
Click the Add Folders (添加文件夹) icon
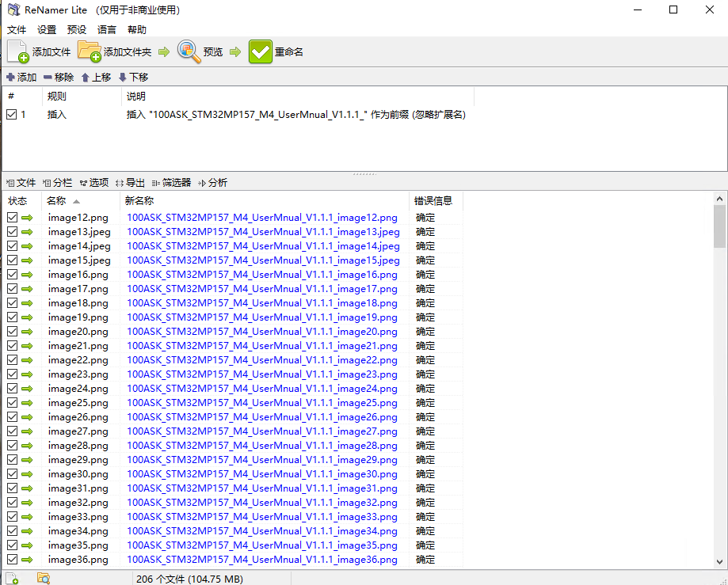[90, 51]
